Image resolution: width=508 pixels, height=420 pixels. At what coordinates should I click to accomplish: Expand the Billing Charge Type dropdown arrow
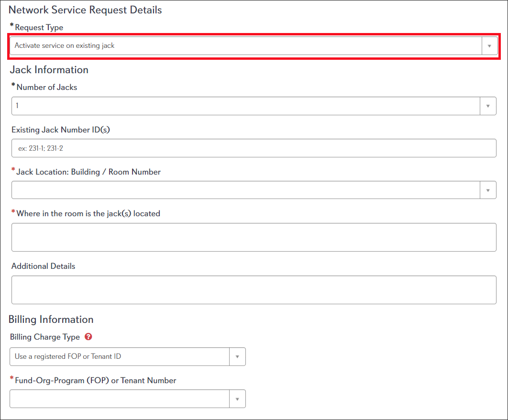(x=237, y=357)
